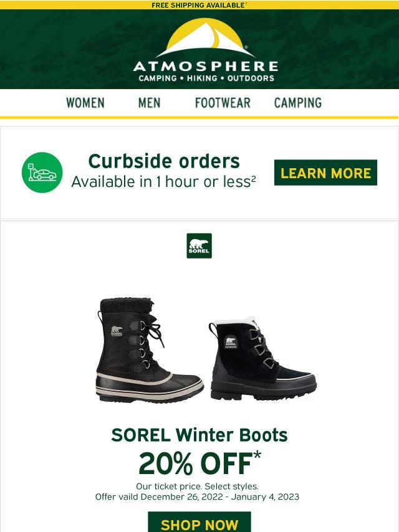Image resolution: width=399 pixels, height=532 pixels.
Task: Click the Learn More button
Action: [x=325, y=173]
